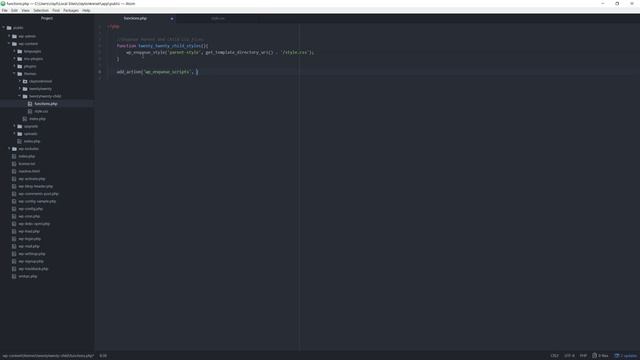This screenshot has height=360, width=640.
Task: Collapse the themes folder arrow
Action: coord(14,73)
